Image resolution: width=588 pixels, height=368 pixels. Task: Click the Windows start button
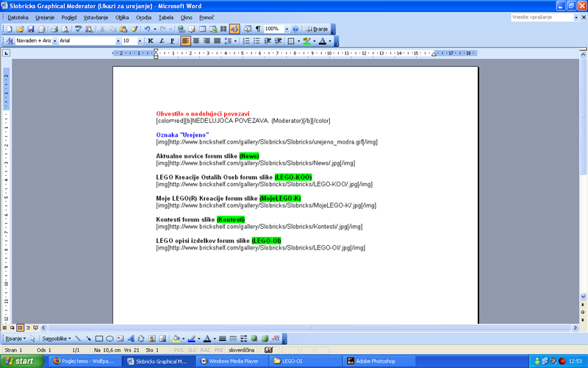[x=21, y=361]
